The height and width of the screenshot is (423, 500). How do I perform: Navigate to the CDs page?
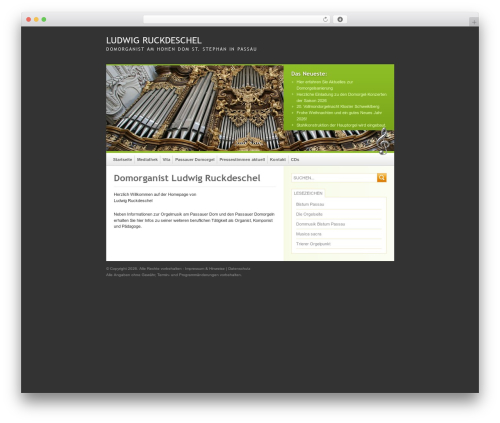pos(295,160)
